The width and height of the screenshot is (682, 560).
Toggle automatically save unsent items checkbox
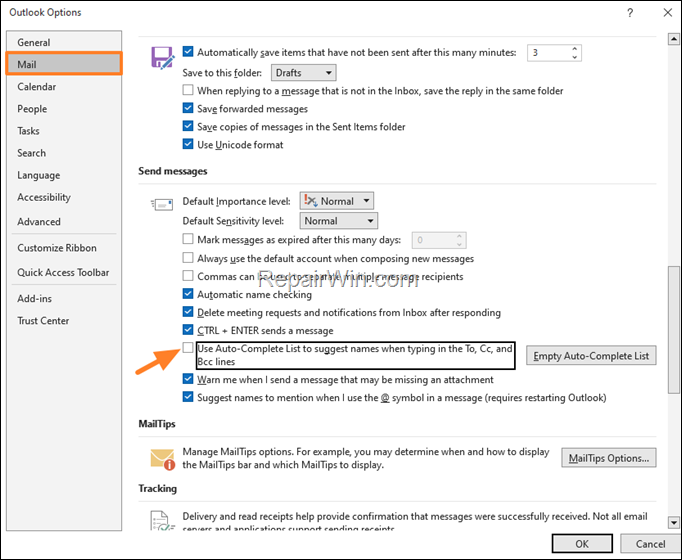click(188, 52)
